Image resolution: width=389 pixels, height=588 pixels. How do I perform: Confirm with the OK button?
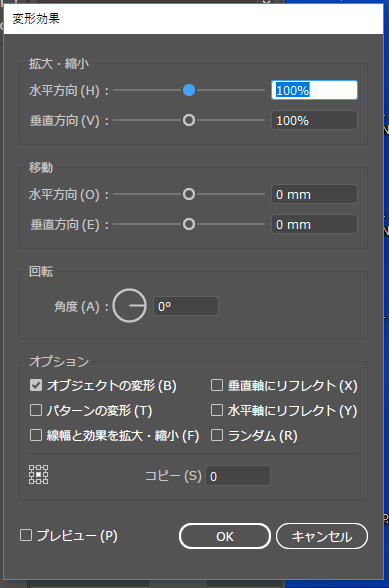coord(225,536)
